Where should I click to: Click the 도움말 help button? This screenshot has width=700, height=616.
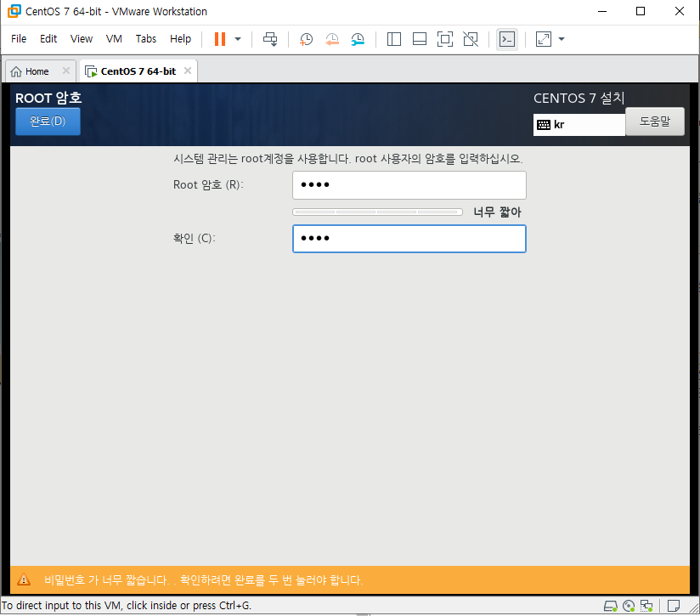point(655,121)
